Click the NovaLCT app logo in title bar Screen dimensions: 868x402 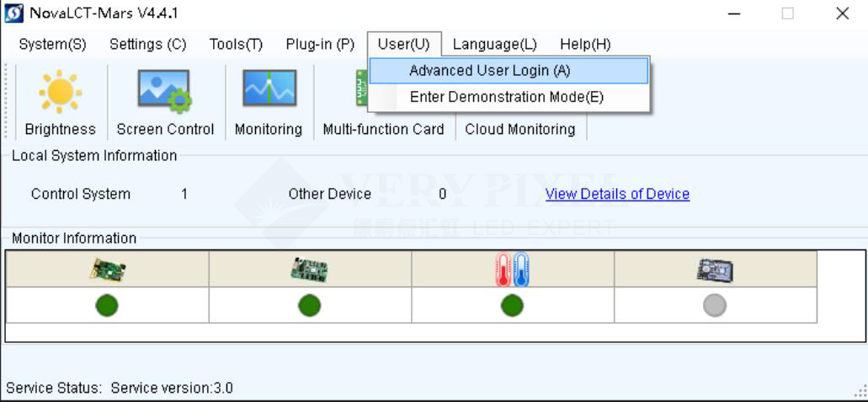click(13, 13)
